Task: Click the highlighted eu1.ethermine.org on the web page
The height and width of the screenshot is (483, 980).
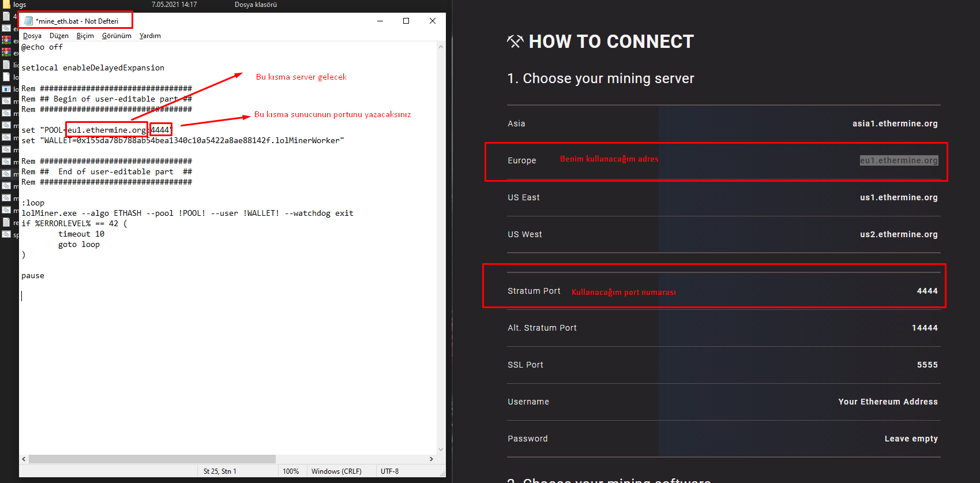Action: point(899,160)
